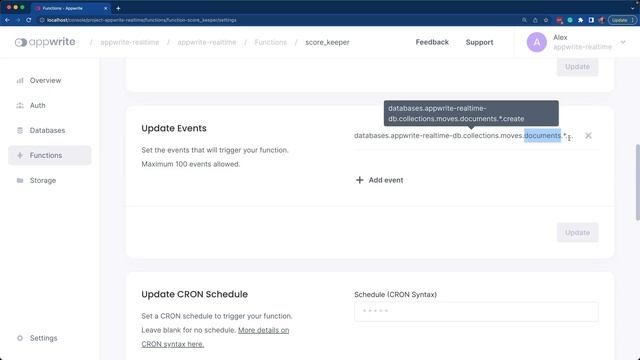
Task: Click the browser side panel icon
Action: tap(591, 20)
